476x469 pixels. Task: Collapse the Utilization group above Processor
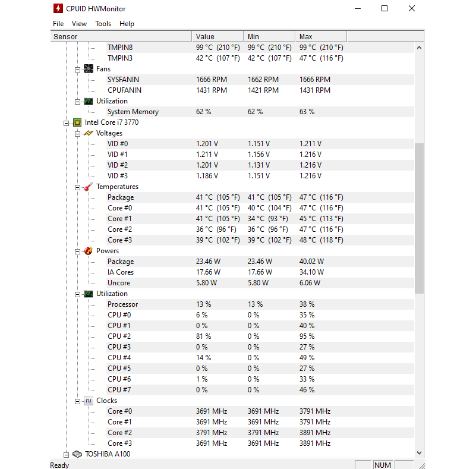(x=77, y=294)
